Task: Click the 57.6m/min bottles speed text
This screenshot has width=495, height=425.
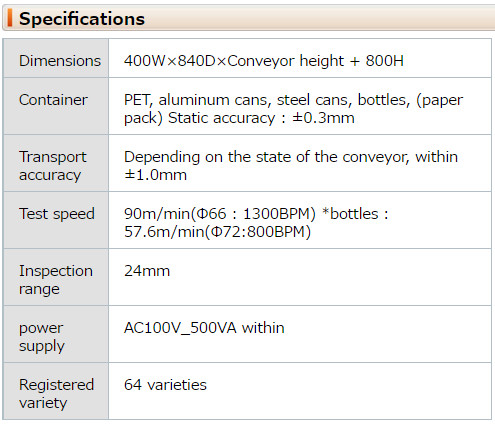Action: pos(217,232)
